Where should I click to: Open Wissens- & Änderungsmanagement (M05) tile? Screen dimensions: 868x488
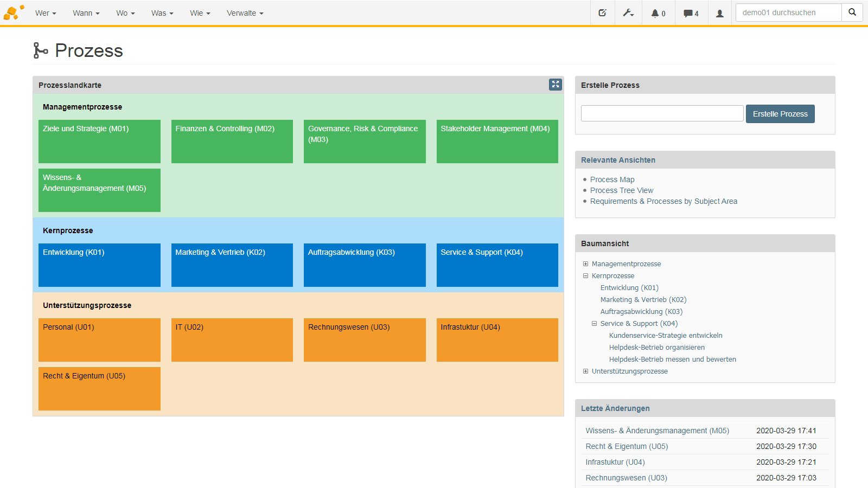tap(99, 190)
